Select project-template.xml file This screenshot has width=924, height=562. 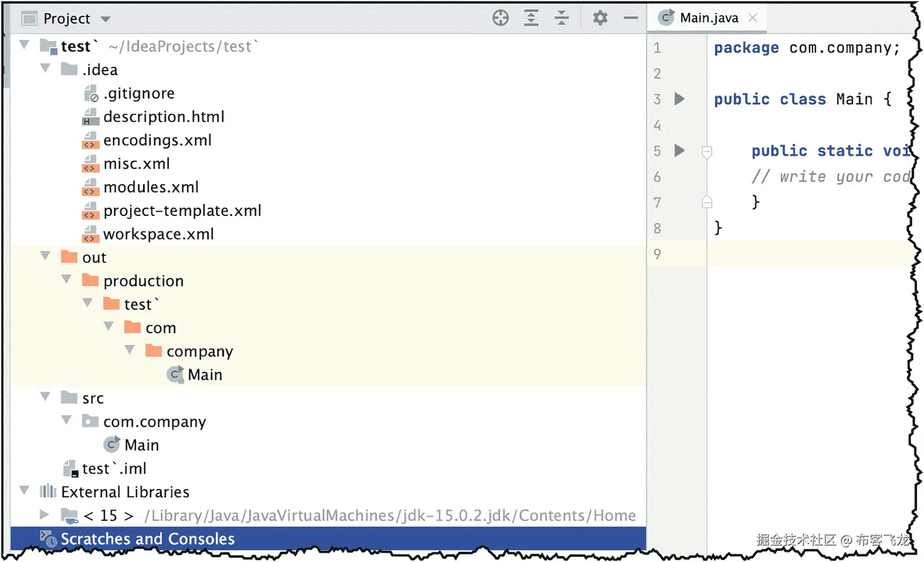(x=182, y=211)
